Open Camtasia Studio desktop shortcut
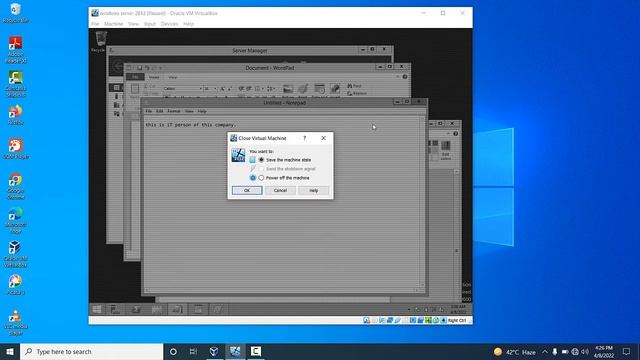640x360 pixels. [x=16, y=84]
